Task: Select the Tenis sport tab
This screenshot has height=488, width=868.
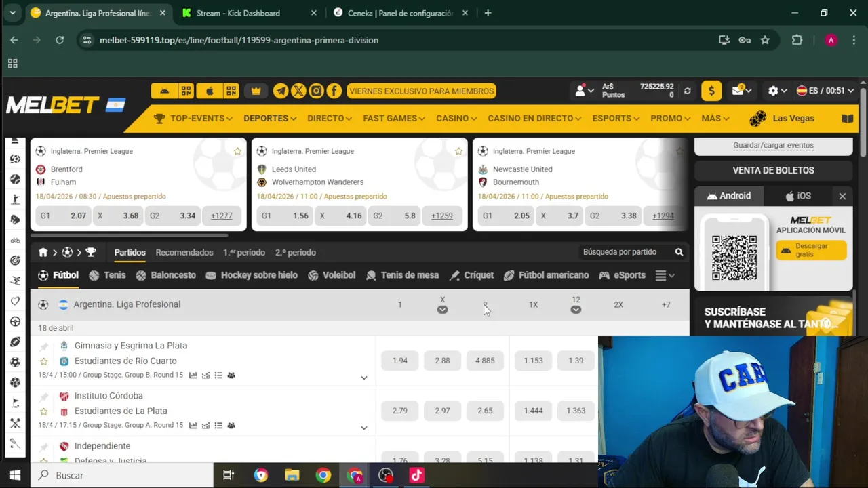Action: pyautogui.click(x=107, y=275)
